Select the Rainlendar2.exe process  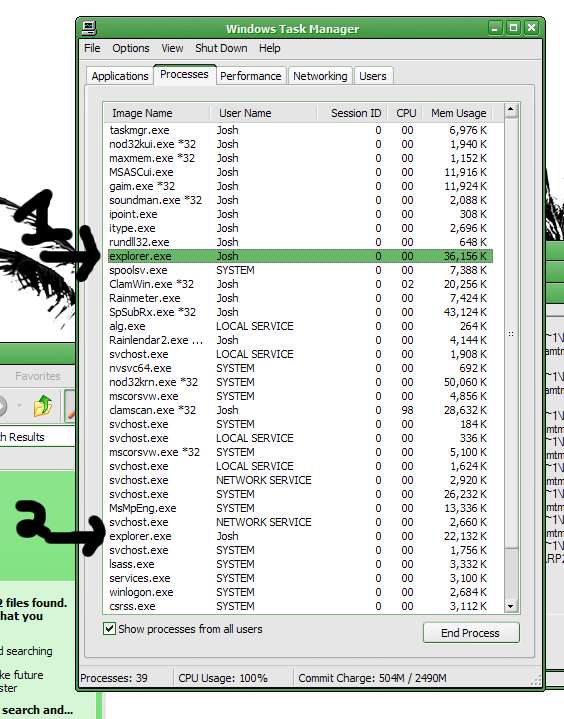point(300,340)
